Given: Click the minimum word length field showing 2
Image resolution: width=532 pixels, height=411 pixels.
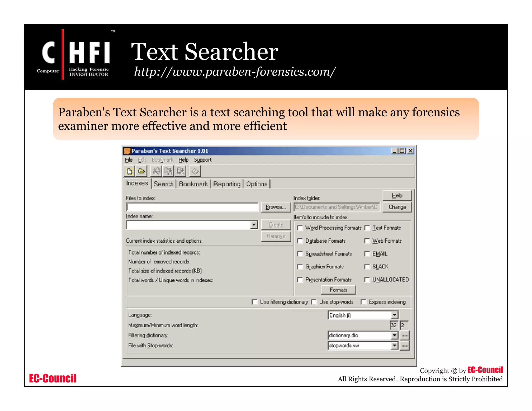Looking at the screenshot, I should [x=404, y=325].
